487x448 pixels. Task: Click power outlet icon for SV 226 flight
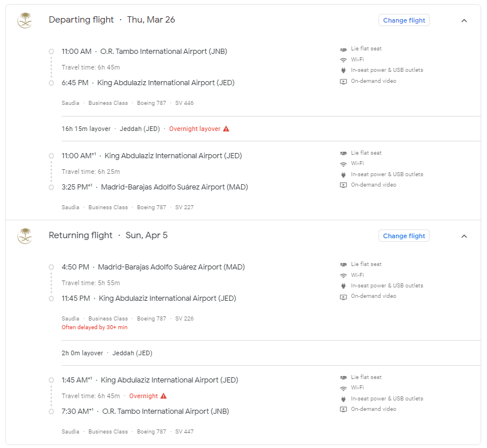pos(343,286)
